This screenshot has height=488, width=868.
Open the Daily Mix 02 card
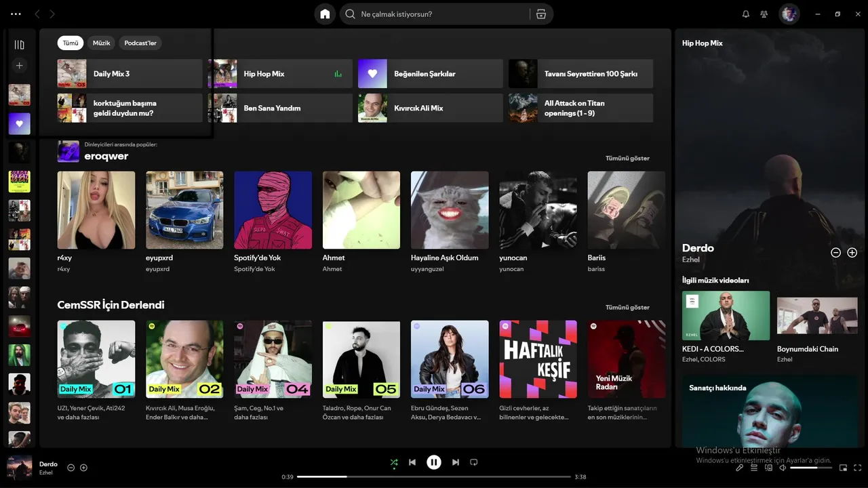184,371
